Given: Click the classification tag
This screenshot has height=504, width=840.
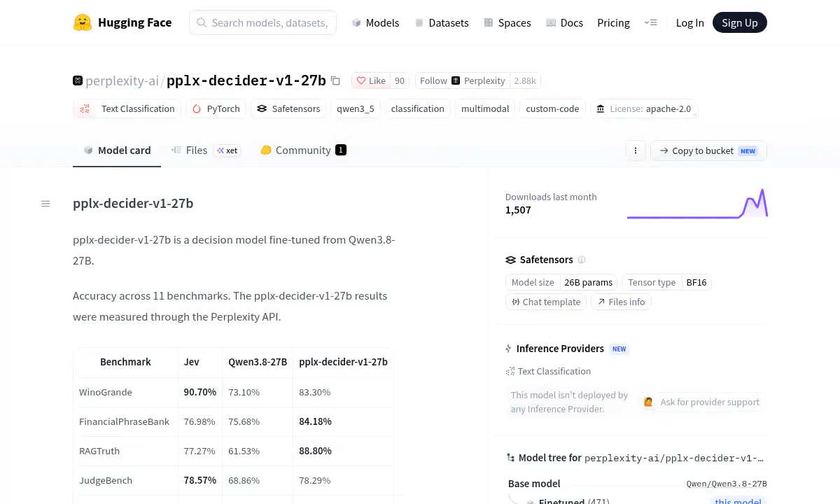Looking at the screenshot, I should 418,108.
